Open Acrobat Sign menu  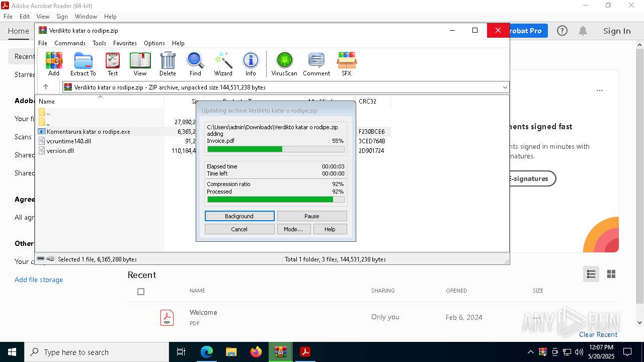coord(62,17)
